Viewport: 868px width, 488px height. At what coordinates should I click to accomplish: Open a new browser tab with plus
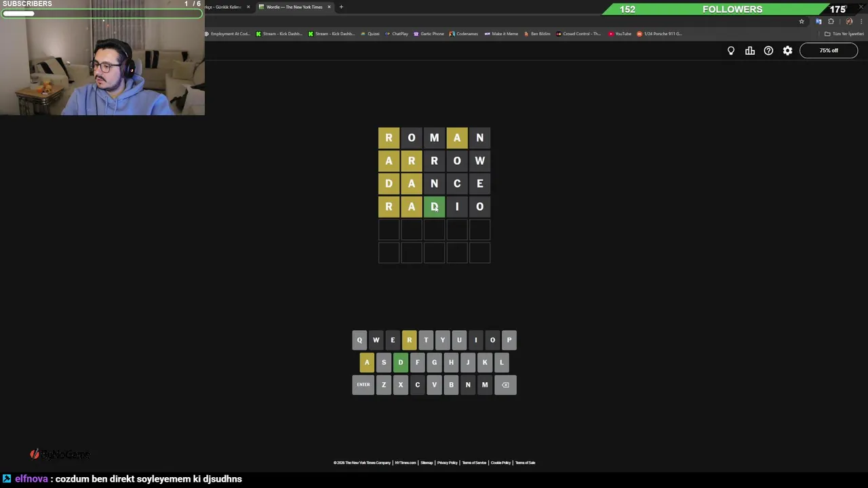(341, 7)
